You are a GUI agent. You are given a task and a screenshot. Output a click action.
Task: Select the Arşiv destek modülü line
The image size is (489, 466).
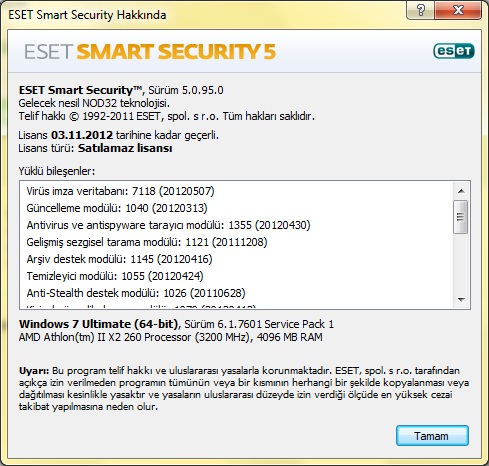(x=119, y=259)
